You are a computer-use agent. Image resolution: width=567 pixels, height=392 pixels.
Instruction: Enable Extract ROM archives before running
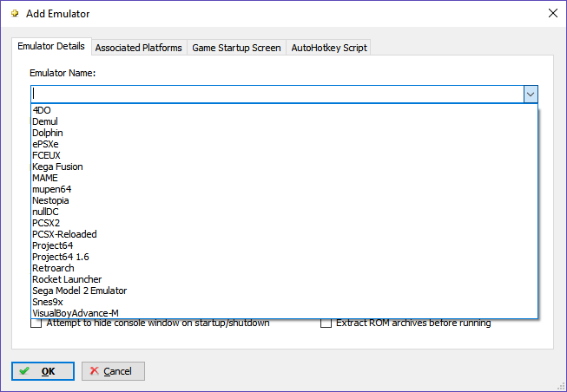click(326, 323)
